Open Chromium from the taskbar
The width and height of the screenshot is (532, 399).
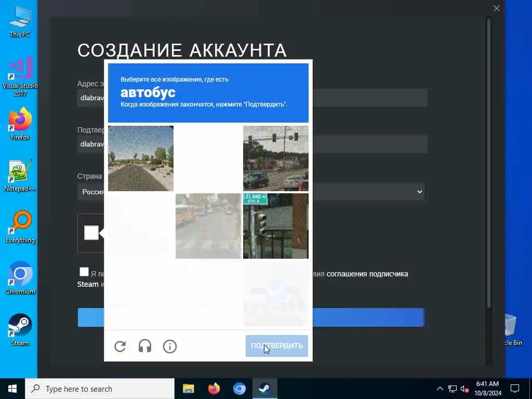pyautogui.click(x=239, y=389)
